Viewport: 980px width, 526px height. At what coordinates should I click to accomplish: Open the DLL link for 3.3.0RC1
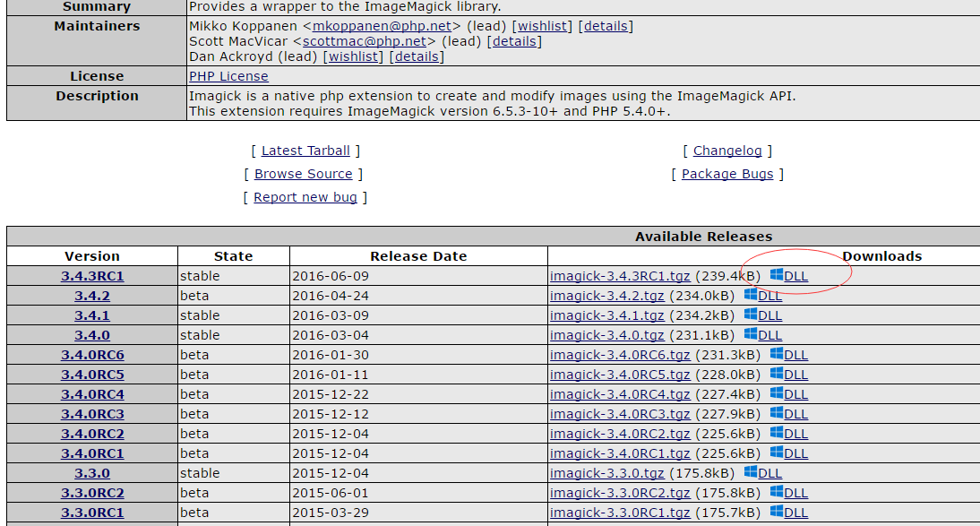click(x=795, y=513)
